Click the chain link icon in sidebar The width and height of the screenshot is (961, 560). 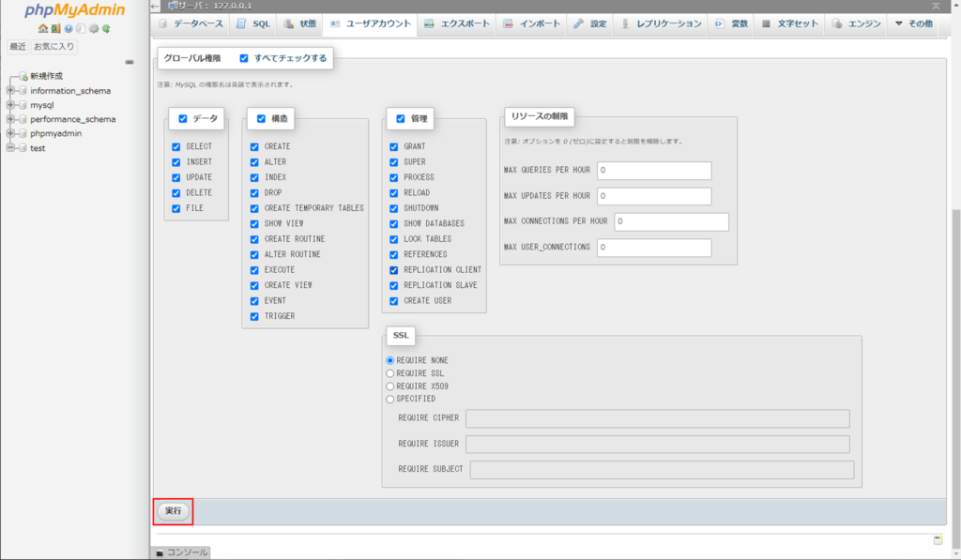click(130, 62)
